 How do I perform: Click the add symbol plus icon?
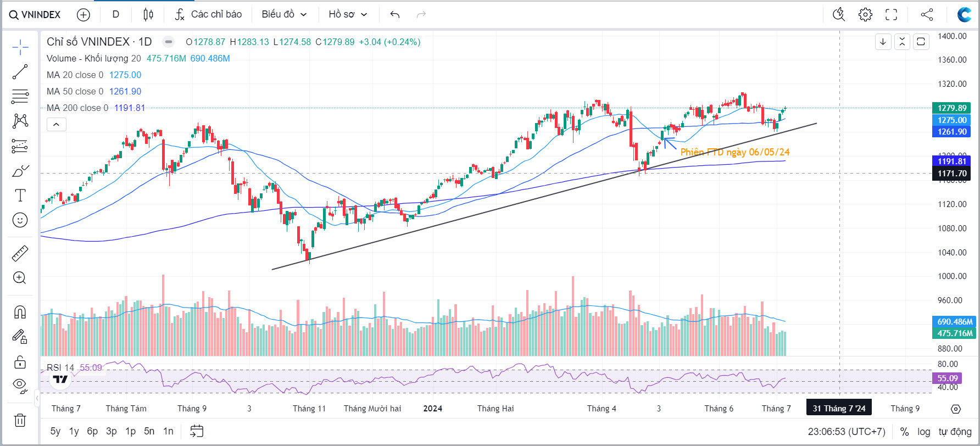tap(83, 15)
